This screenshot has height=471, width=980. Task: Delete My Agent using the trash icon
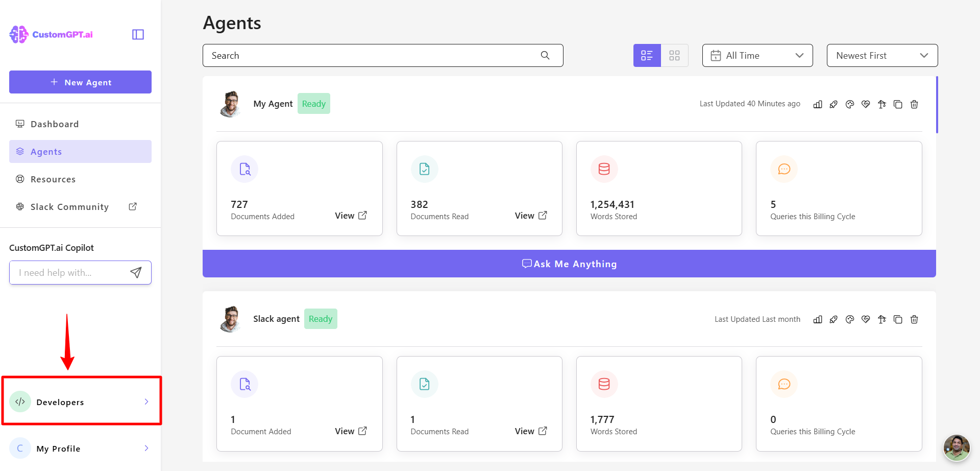point(914,104)
